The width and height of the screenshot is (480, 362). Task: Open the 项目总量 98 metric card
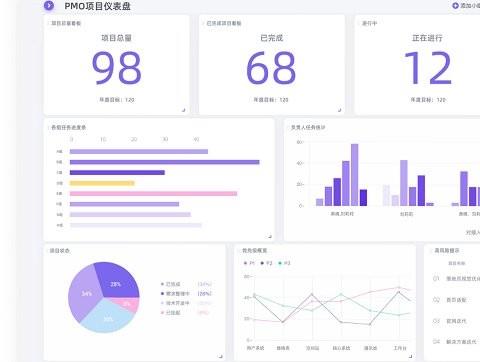pyautogui.click(x=116, y=65)
